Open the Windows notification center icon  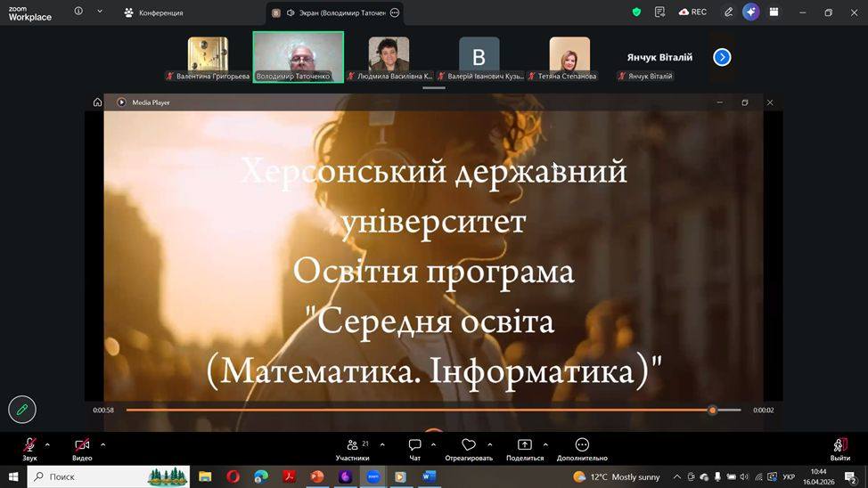[851, 476]
